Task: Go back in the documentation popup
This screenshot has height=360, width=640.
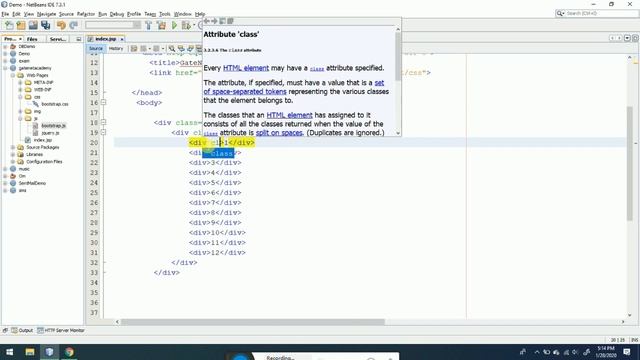Action: 207,21
